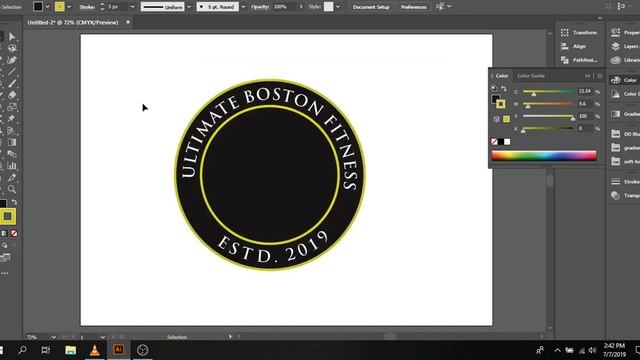Screen dimensions: 640x360
Task: Click the Opacity label link
Action: pos(260,7)
